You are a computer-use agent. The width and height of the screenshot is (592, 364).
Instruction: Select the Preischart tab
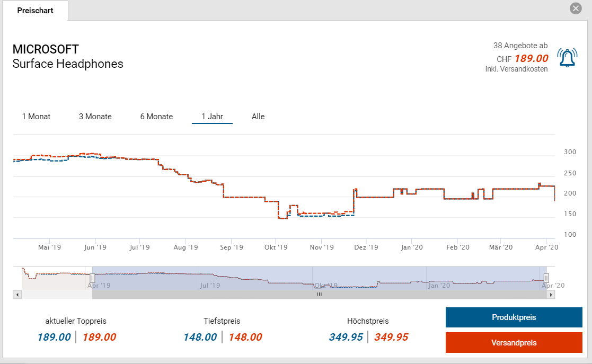tap(35, 11)
